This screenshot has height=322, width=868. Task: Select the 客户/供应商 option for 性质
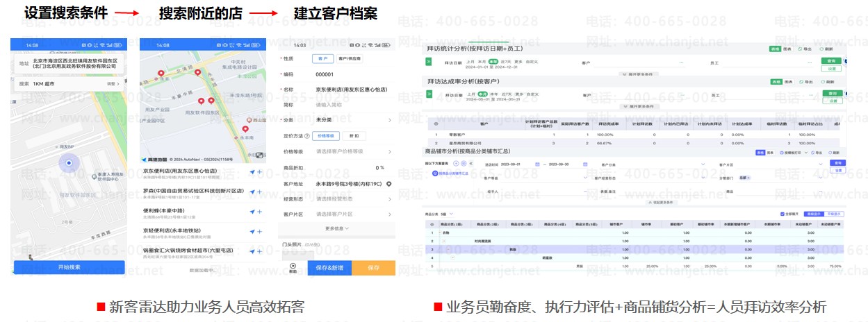click(349, 59)
